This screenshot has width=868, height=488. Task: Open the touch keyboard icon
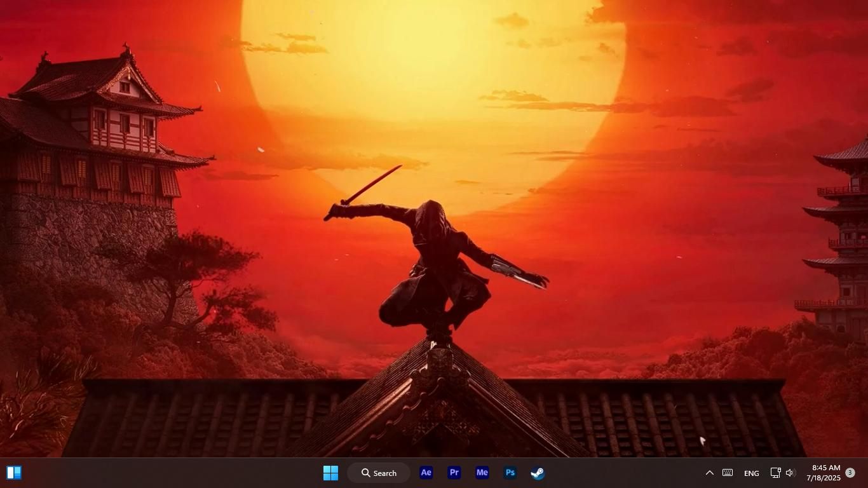pyautogui.click(x=728, y=473)
